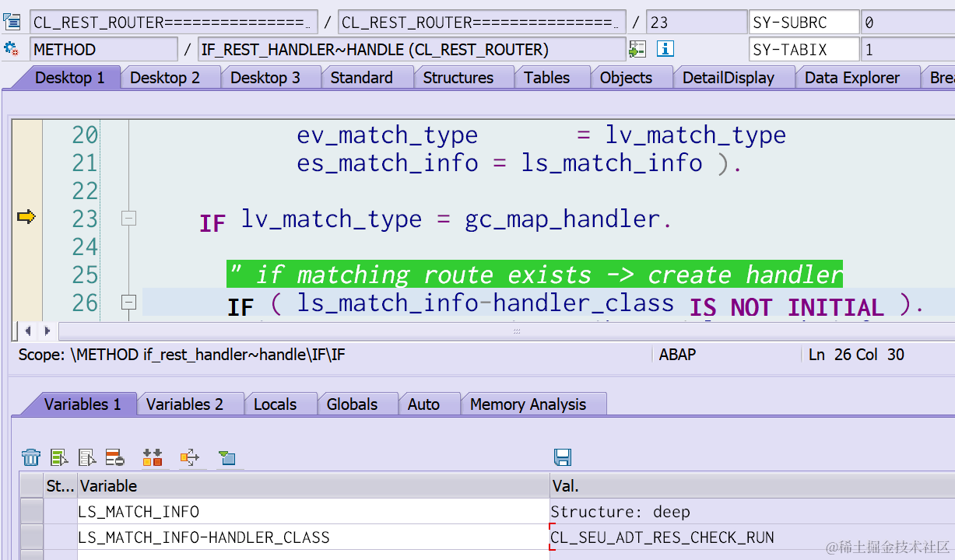
Task: Select the LS_MATCH_INFO variable cell
Action: tap(313, 512)
